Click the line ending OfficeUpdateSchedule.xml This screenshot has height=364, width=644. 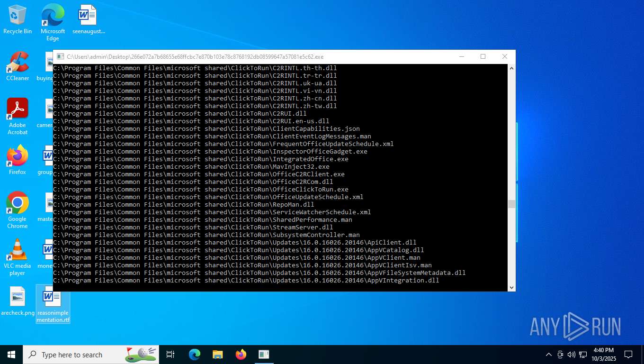[208, 197]
